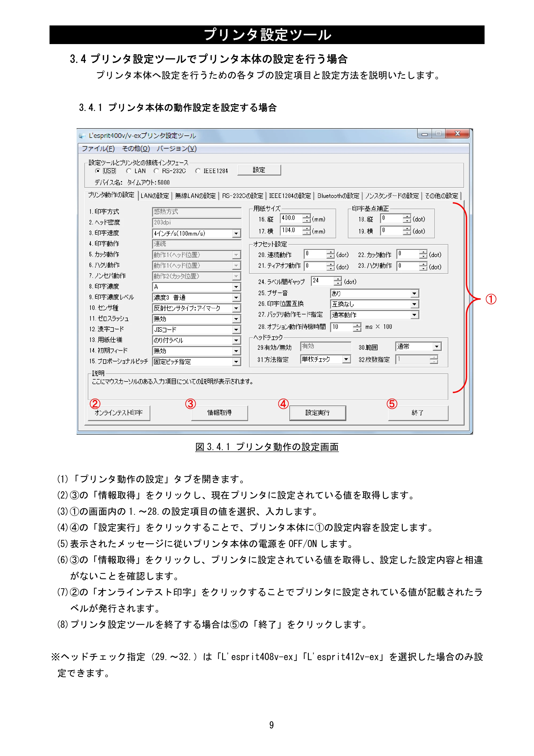534x756 pixels.
Task: Open the ヘッドチェック 範囲 dropdown
Action: point(418,346)
